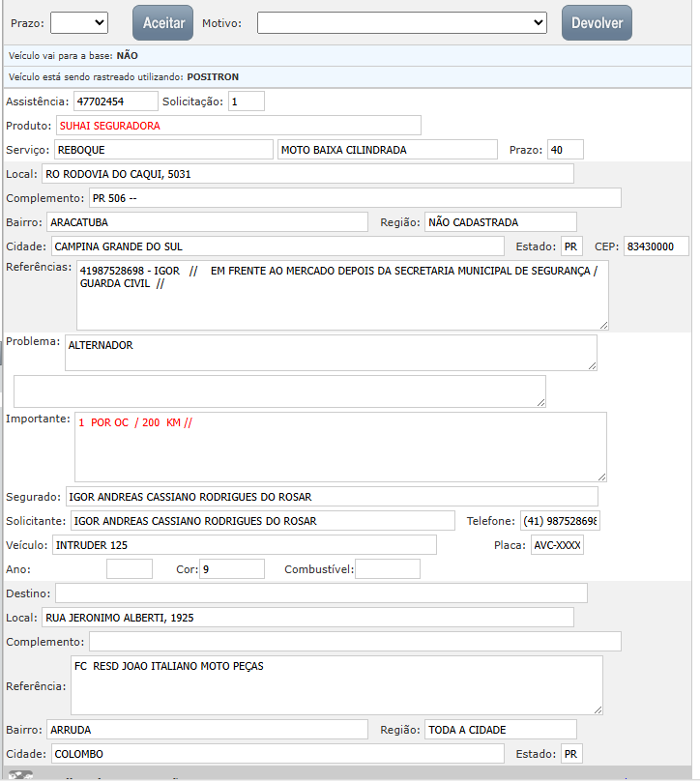
Task: Click the Produto field with SUHAI SEGURADORA
Action: point(238,126)
